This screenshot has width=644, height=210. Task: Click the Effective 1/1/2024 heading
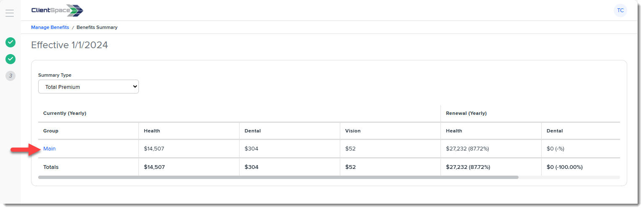[x=70, y=45]
